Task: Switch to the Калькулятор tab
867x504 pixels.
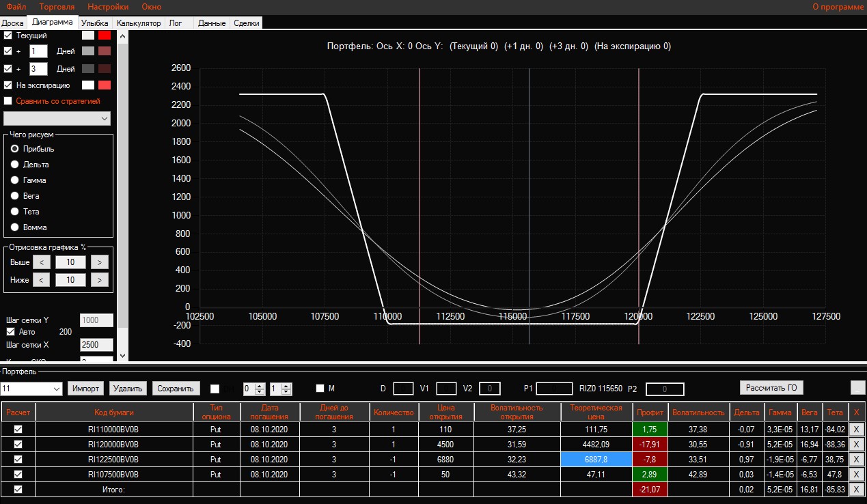Action: pyautogui.click(x=139, y=23)
